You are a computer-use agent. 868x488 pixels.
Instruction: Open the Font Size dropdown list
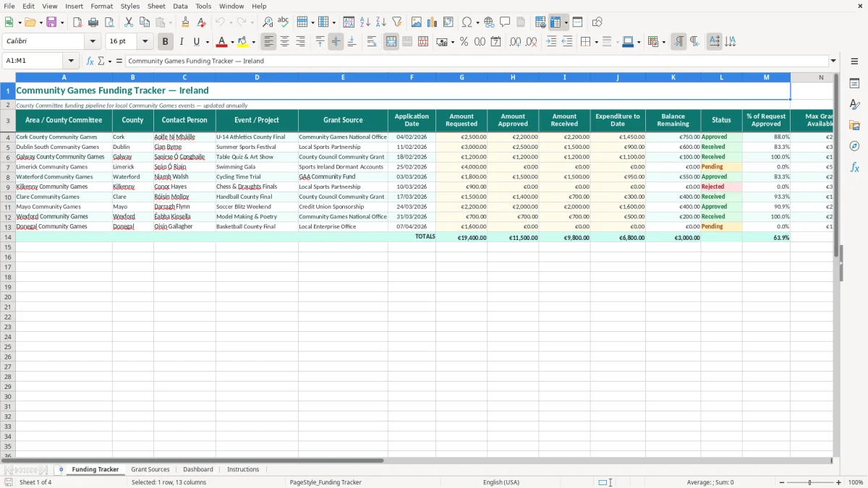coord(145,42)
